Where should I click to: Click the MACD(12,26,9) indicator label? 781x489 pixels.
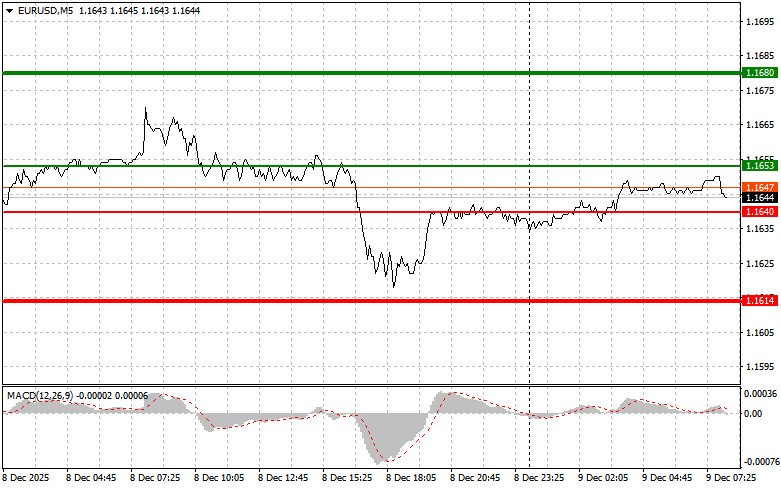40,395
